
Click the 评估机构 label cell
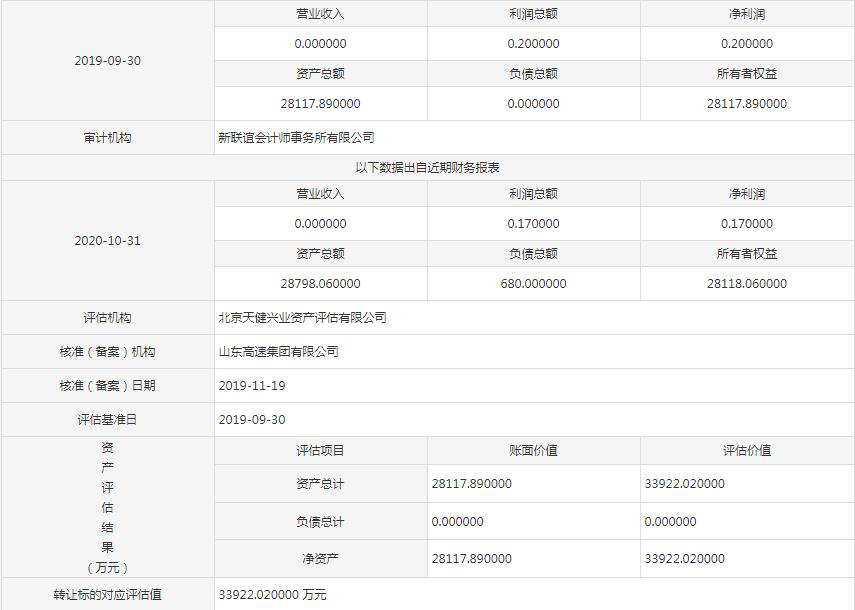107,318
